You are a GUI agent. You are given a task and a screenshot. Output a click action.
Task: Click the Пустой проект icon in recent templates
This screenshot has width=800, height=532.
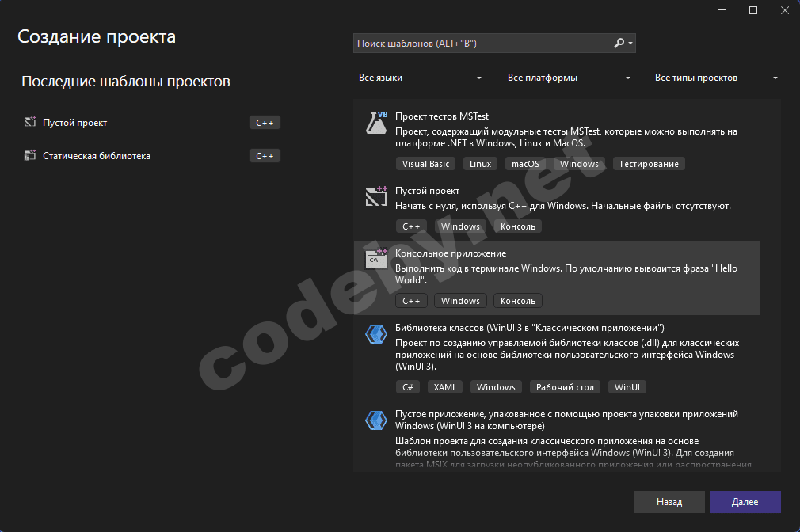29,123
